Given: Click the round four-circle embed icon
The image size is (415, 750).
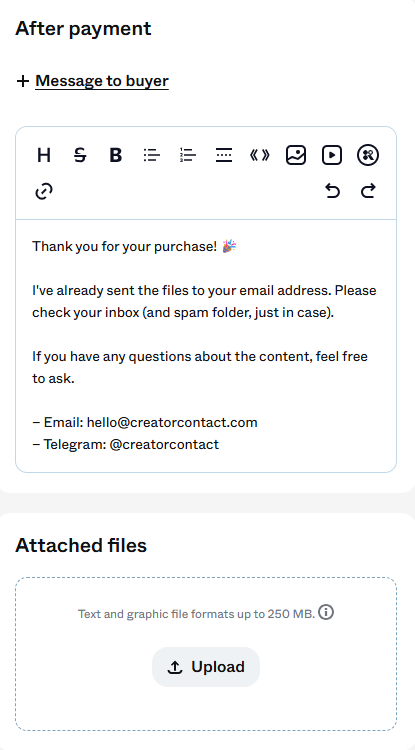Looking at the screenshot, I should click(368, 155).
